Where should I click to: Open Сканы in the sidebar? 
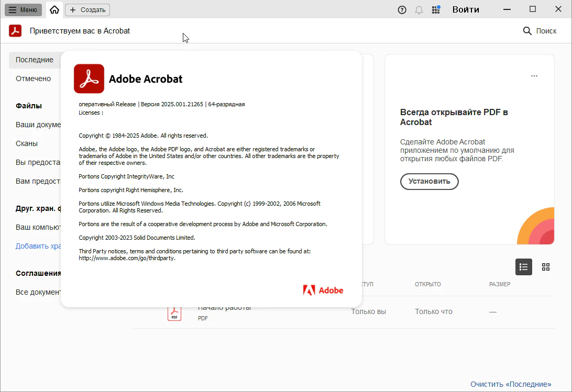point(27,143)
